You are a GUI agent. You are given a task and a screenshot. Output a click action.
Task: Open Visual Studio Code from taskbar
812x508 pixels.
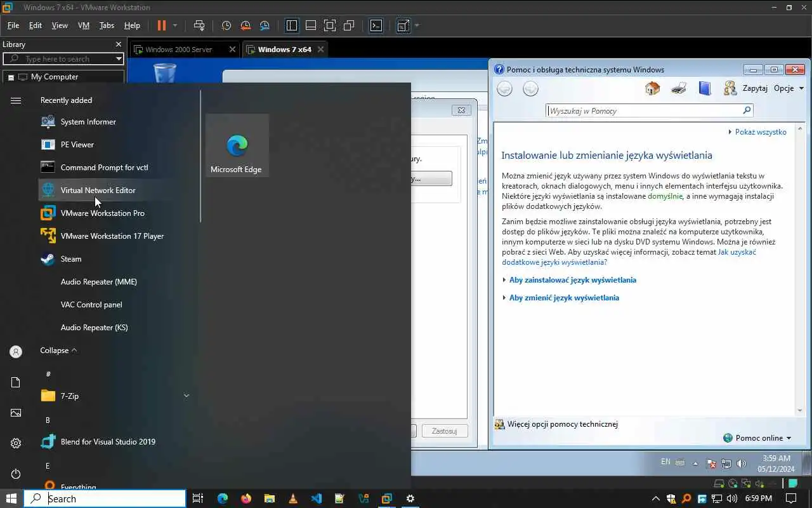tap(316, 498)
